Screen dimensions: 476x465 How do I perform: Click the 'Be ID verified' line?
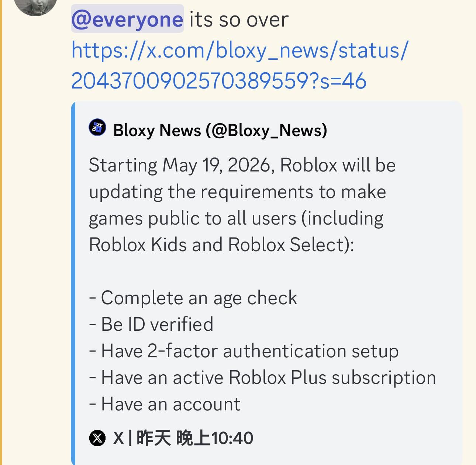tap(151, 324)
